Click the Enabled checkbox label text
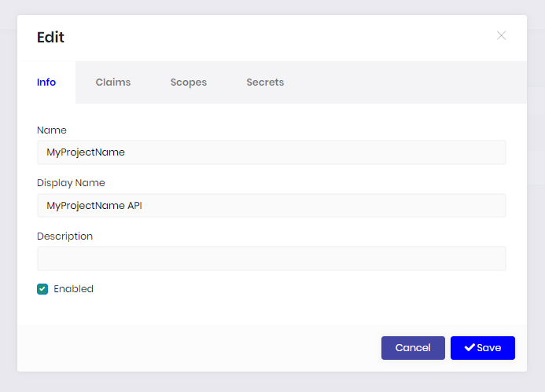Viewport: 545px width, 392px height. (x=73, y=289)
